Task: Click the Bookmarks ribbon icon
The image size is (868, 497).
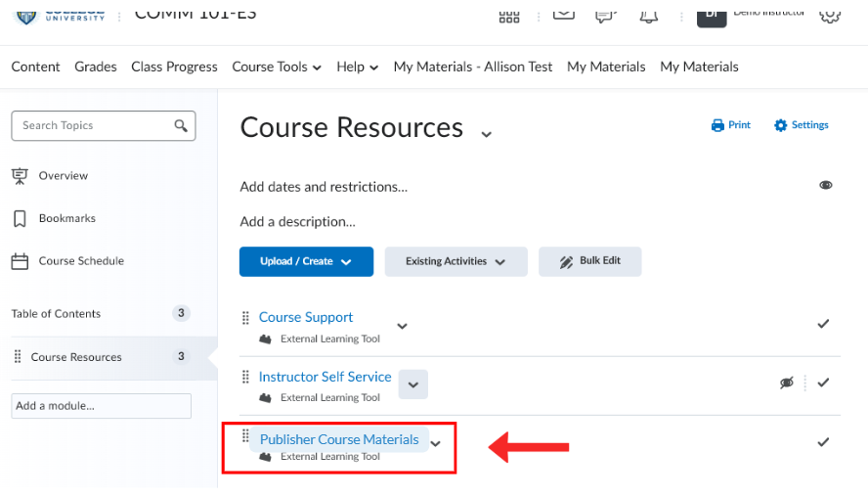Action: tap(20, 218)
